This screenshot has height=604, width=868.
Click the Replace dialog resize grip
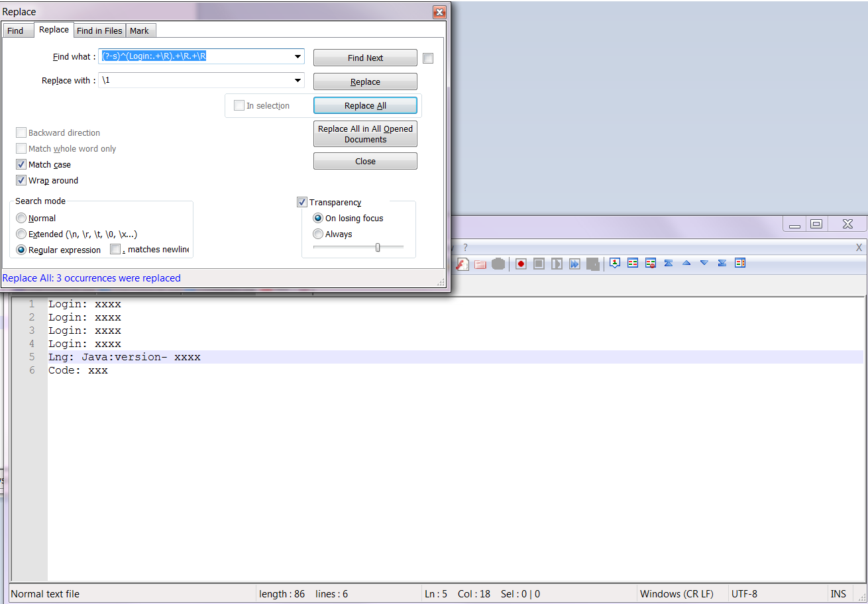441,283
